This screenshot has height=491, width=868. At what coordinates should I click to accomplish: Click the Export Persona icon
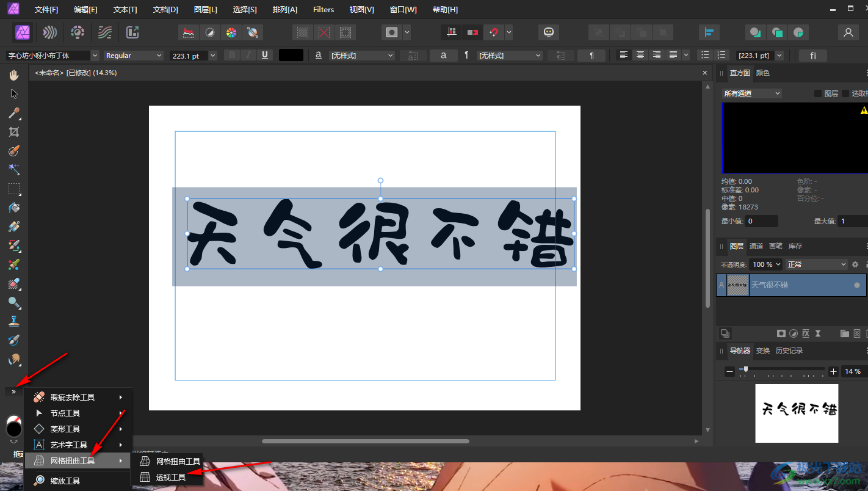pyautogui.click(x=132, y=32)
